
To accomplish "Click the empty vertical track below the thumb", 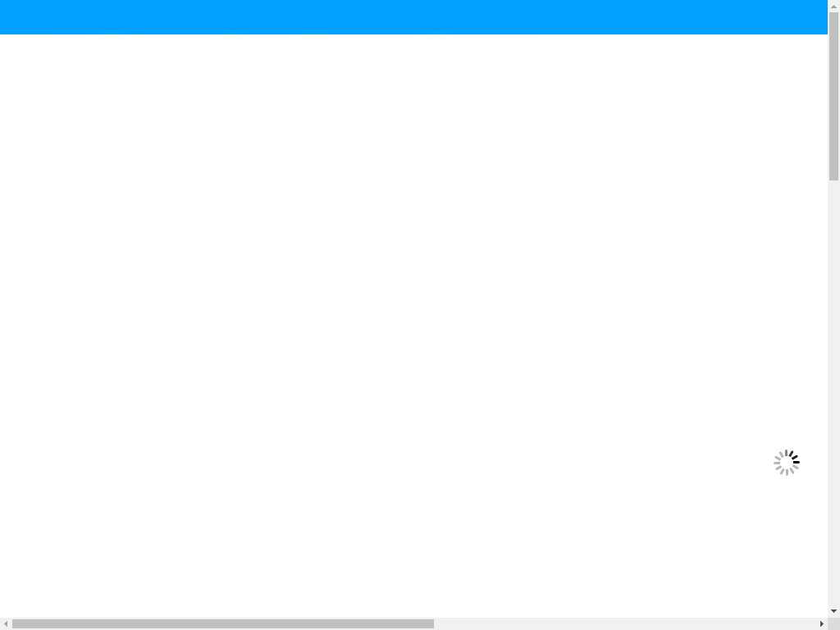I will (x=833, y=393).
